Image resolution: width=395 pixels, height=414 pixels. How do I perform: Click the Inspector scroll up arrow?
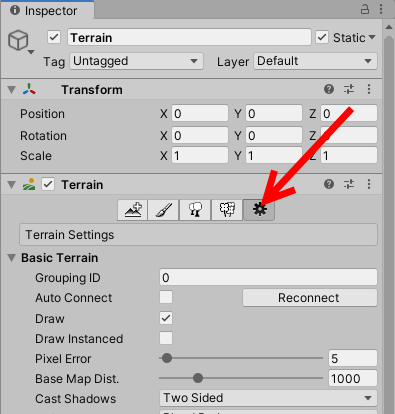pyautogui.click(x=389, y=27)
